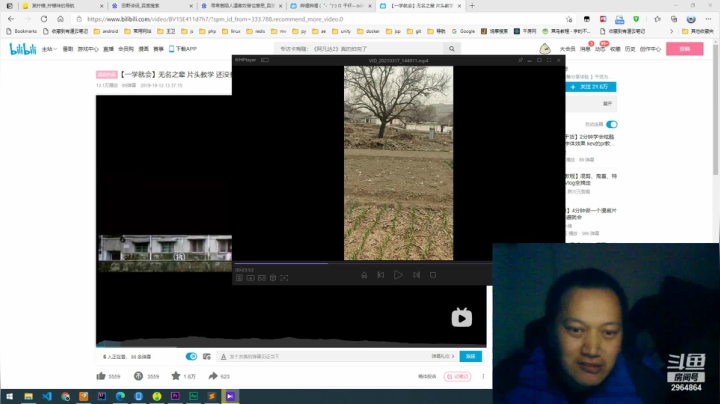Click the blue 关注 21.6万 follow button
The width and height of the screenshot is (720, 404).
[591, 87]
